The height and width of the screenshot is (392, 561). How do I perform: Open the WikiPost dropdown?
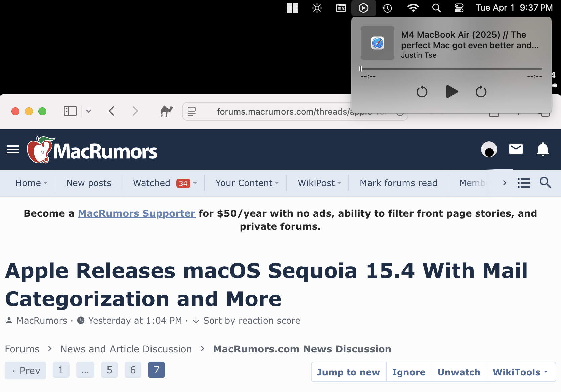[319, 183]
